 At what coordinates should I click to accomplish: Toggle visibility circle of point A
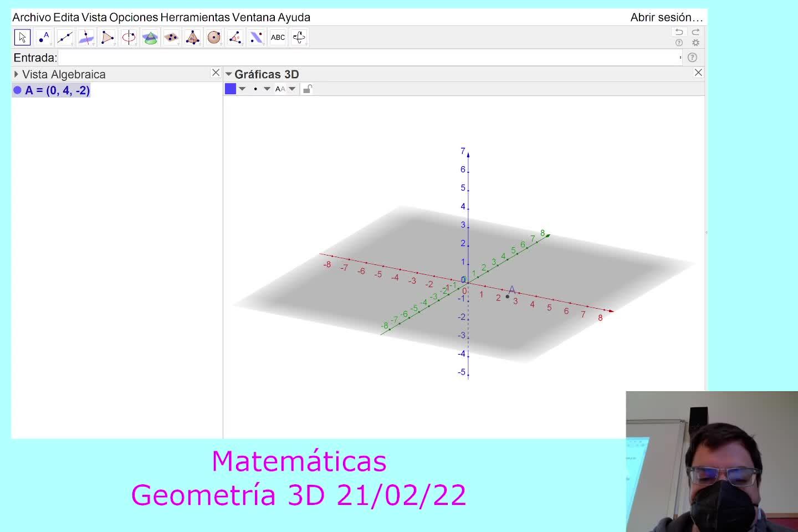pos(17,90)
